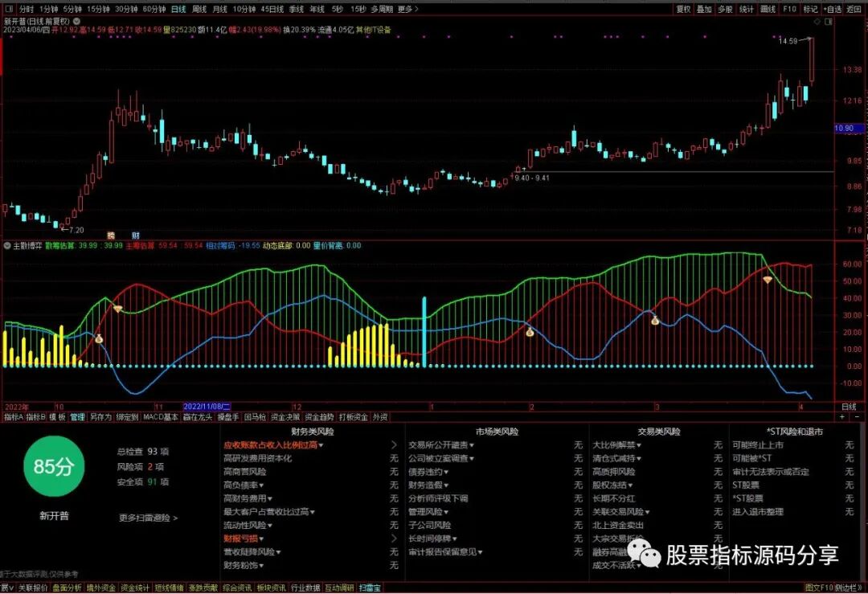Click the 财 marker below the price chart
Screen dimensions: 868x594
tap(136, 236)
